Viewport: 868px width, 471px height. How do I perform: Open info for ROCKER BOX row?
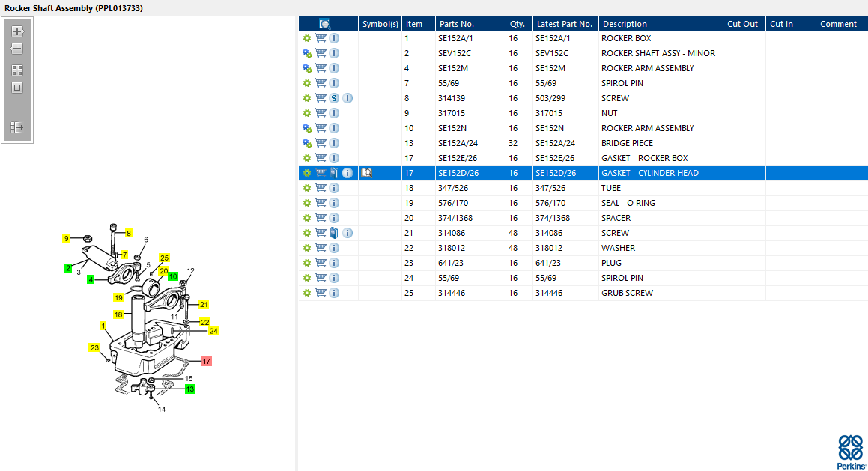pyautogui.click(x=334, y=38)
